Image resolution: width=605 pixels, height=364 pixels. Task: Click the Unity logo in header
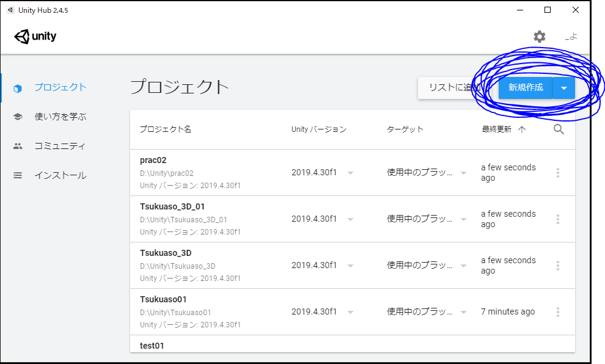point(35,37)
